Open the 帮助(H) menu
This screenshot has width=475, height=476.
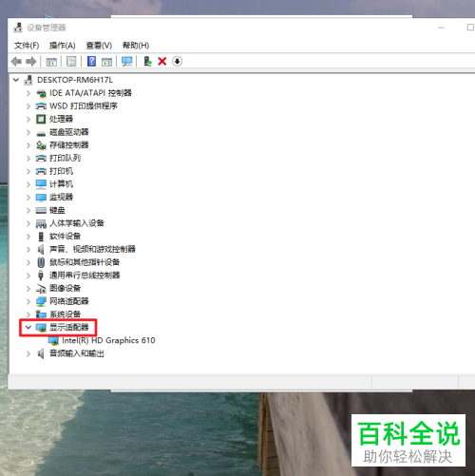(136, 46)
